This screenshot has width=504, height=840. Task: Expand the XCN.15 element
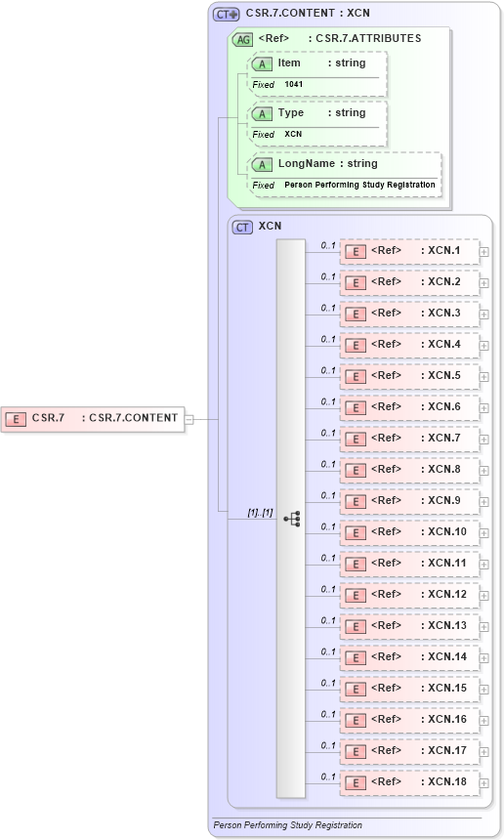tap(483, 689)
